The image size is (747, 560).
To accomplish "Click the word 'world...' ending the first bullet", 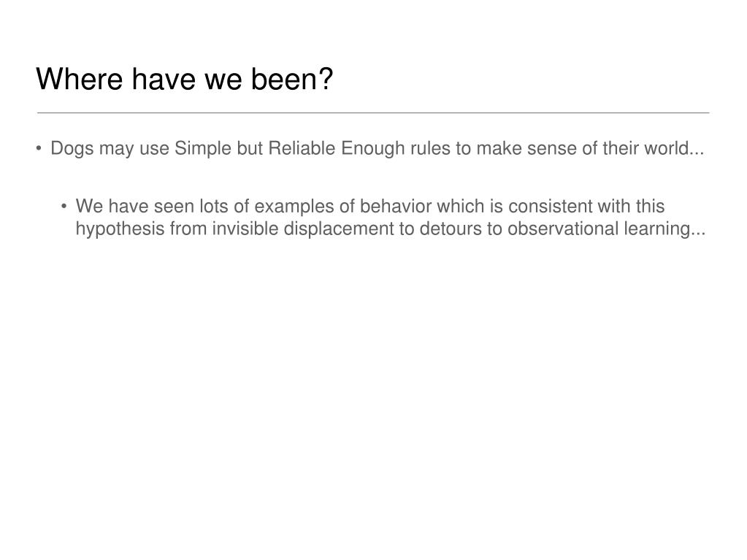I will (x=674, y=148).
